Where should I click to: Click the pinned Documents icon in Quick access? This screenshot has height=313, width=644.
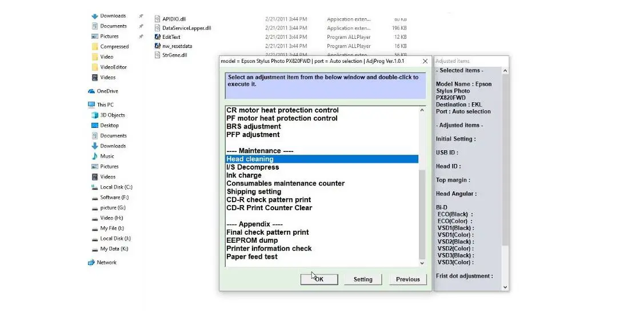click(x=95, y=26)
